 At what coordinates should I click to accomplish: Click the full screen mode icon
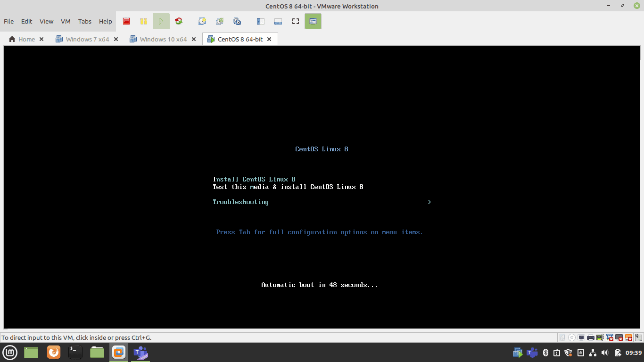(296, 21)
